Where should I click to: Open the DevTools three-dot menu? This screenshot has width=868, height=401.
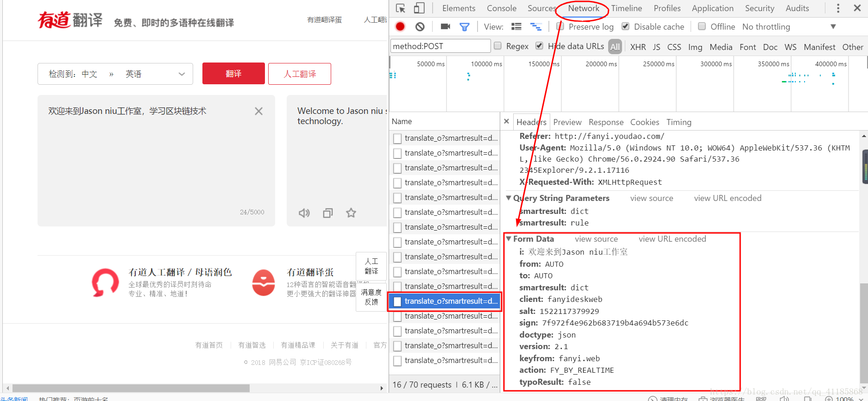838,8
